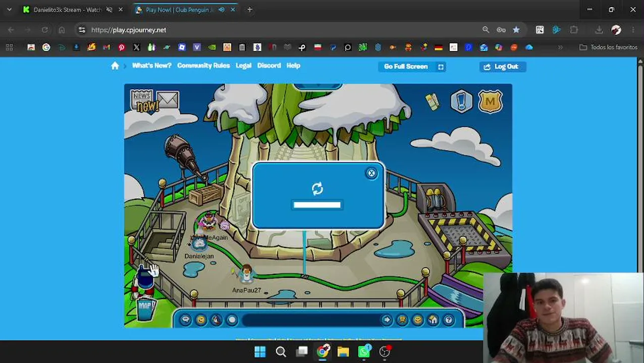This screenshot has width=644, height=363.
Task: Open the penguin actions menu icon
Action: tap(217, 320)
